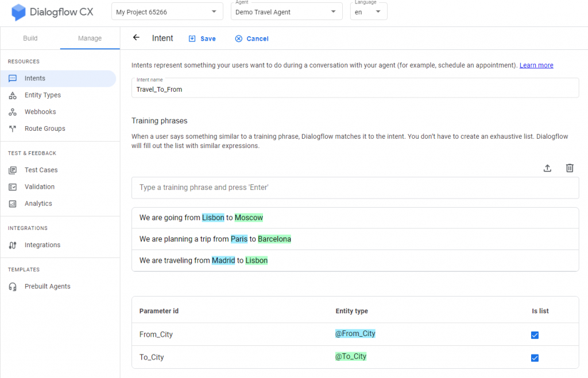Open Webhooks in the sidebar
Screen dimensions: 588x378
(59, 112)
